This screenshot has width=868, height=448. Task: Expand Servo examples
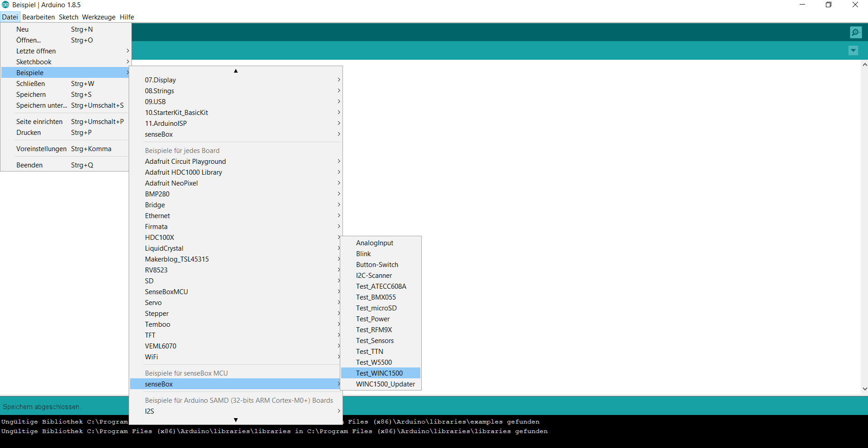pos(236,303)
